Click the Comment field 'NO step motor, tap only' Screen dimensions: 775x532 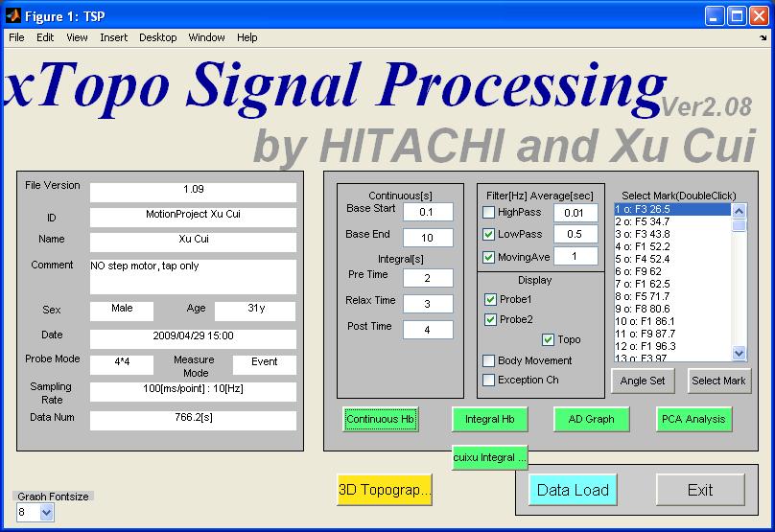193,277
